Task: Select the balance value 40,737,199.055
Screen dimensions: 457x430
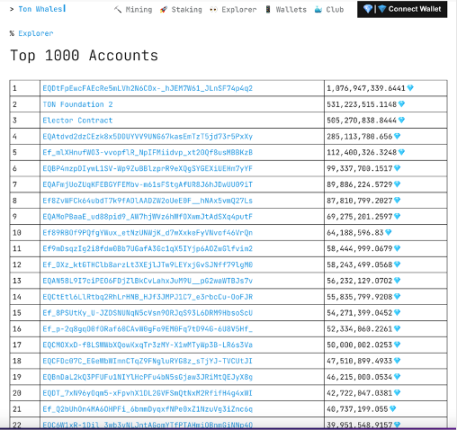Action: coord(357,409)
